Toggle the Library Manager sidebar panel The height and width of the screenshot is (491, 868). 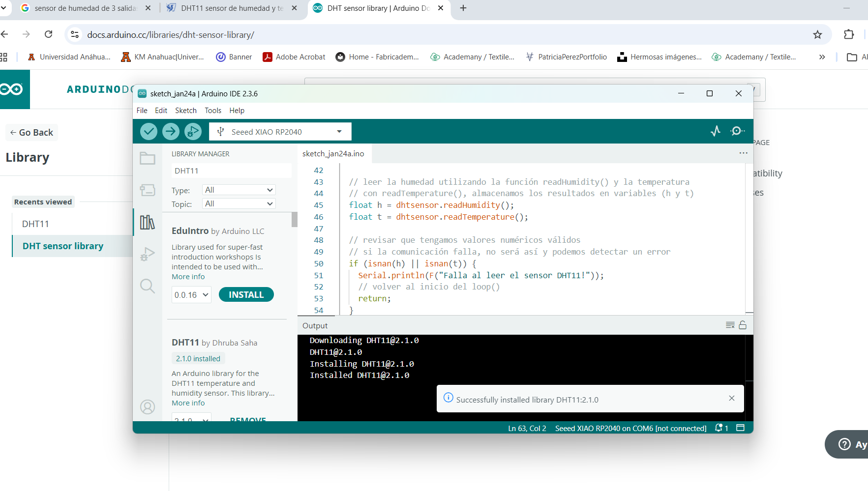click(148, 222)
